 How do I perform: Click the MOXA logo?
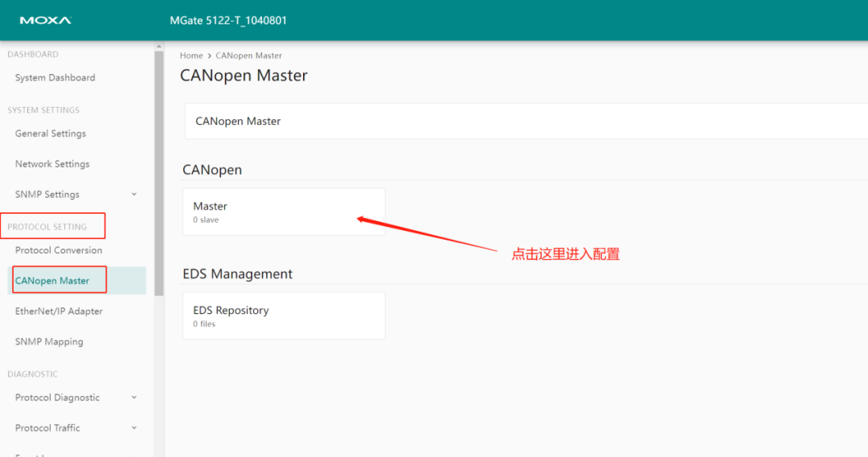(45, 20)
